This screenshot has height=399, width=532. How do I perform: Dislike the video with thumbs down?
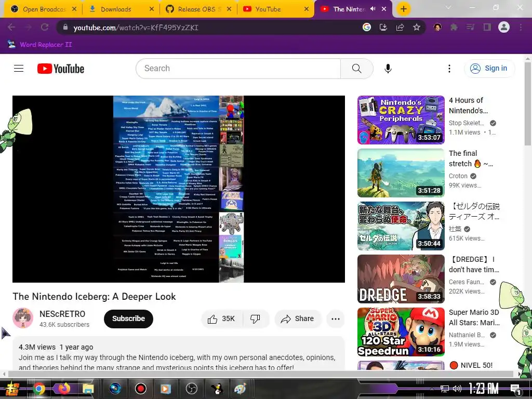pos(255,318)
